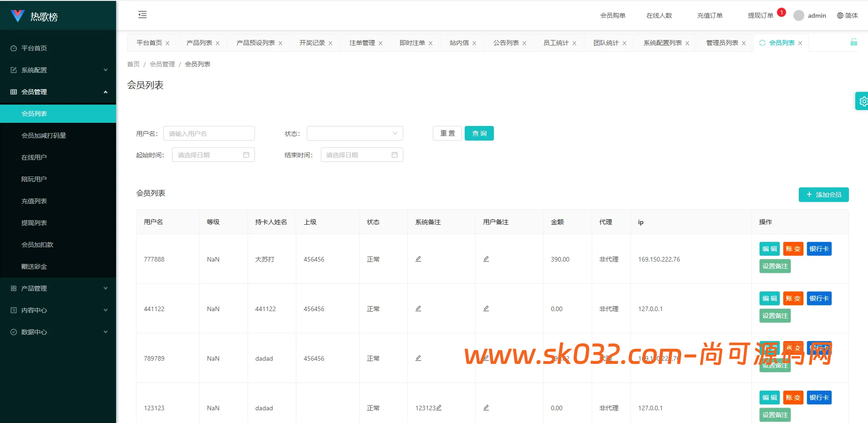Viewport: 868px width, 423px height.
Task: Edit system remark pencil for user 123123
Action: point(439,408)
